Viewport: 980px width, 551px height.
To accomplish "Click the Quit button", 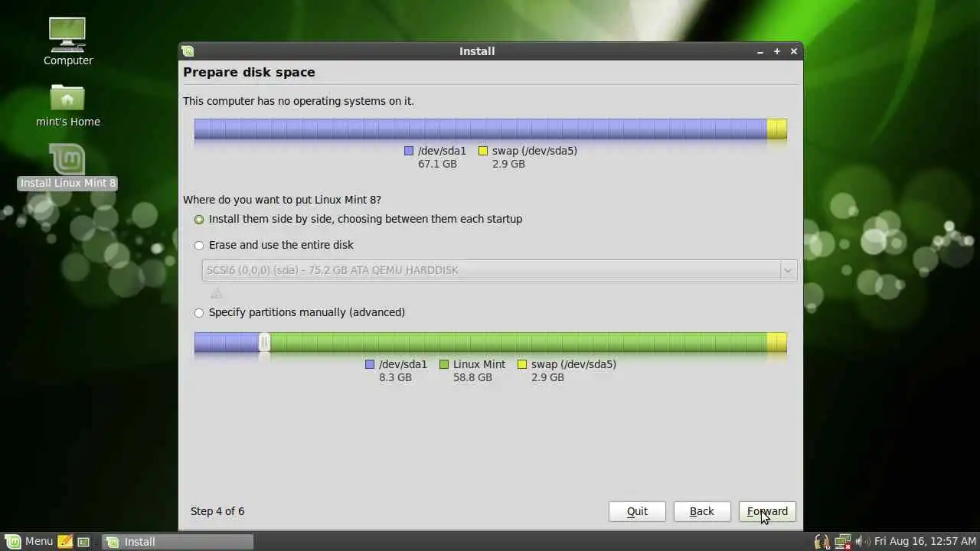I will (637, 511).
